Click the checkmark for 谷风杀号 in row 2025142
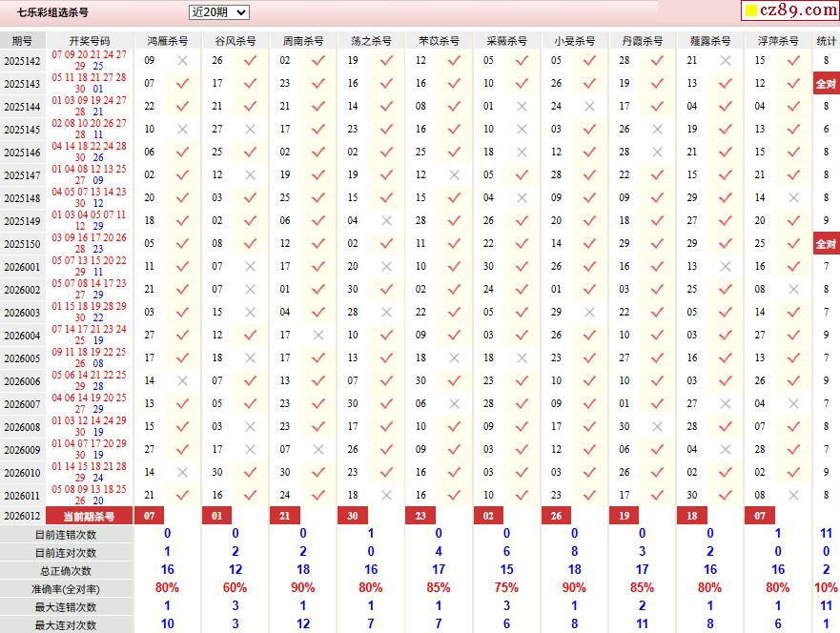This screenshot has width=840, height=633. (250, 60)
